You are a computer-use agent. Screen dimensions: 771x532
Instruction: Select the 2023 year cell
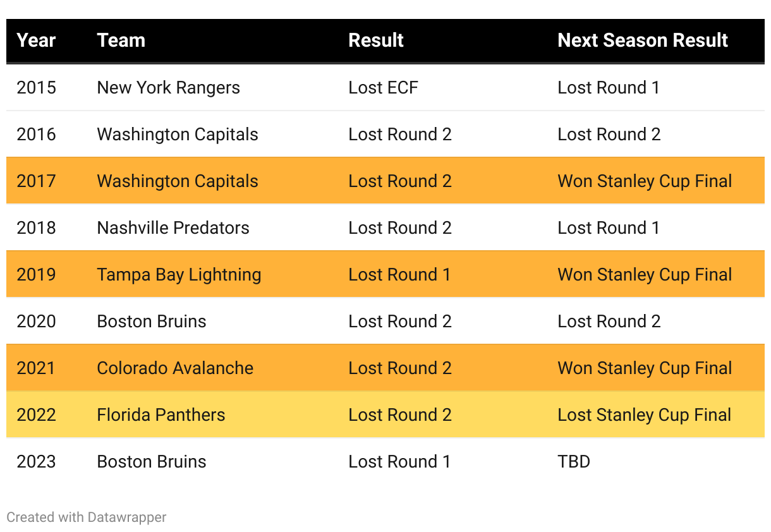36,462
